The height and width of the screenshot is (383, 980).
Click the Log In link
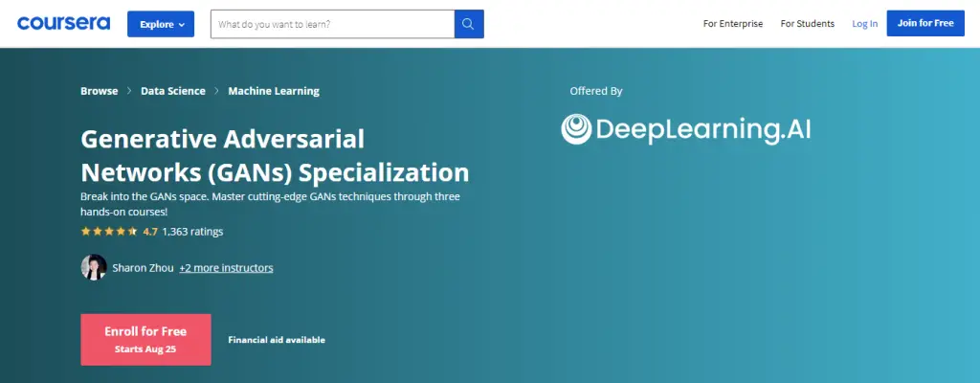[864, 24]
